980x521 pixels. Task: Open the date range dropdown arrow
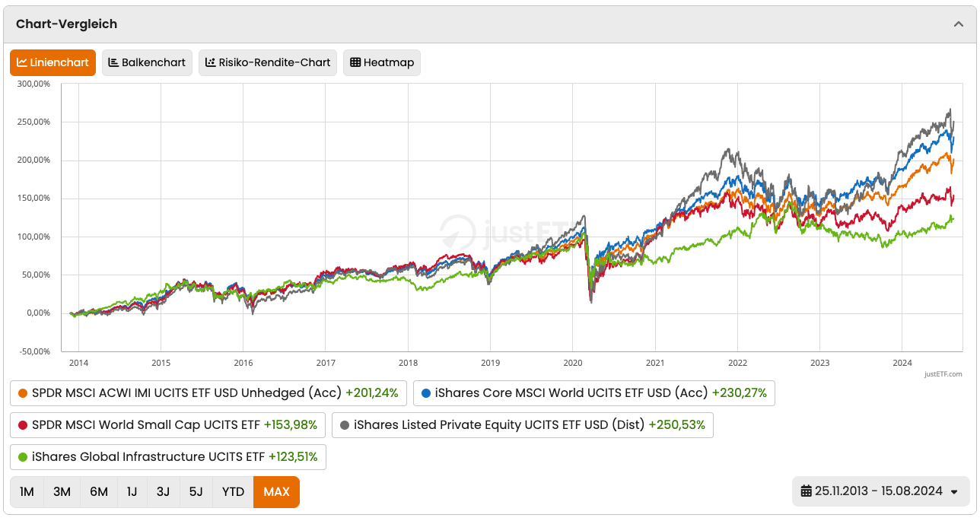pyautogui.click(x=954, y=491)
